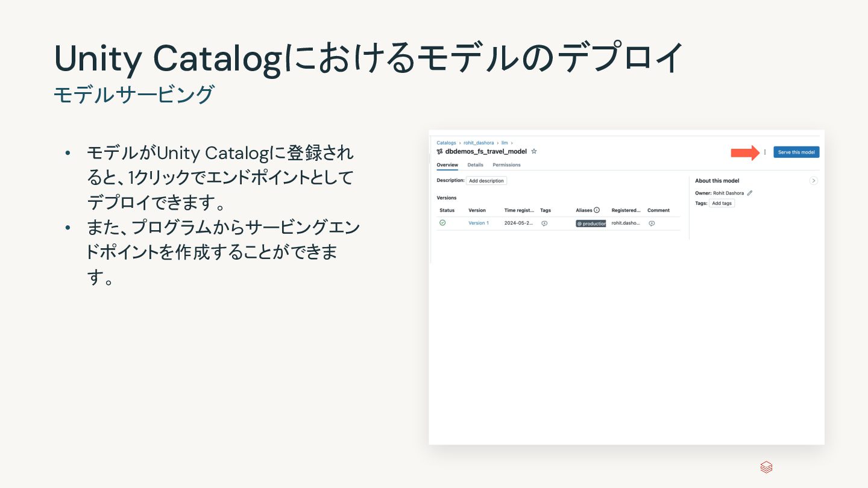This screenshot has height=488, width=868.
Task: Click the green status check icon
Action: [x=442, y=223]
